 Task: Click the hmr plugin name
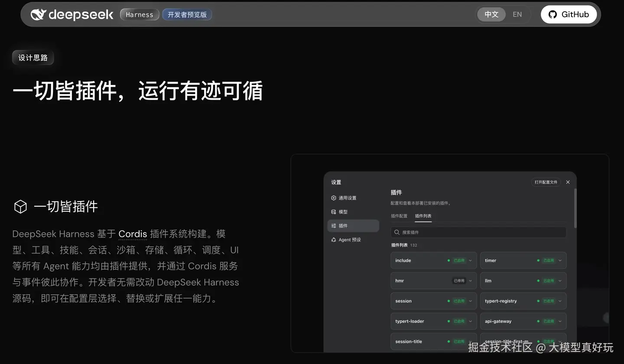tap(400, 281)
